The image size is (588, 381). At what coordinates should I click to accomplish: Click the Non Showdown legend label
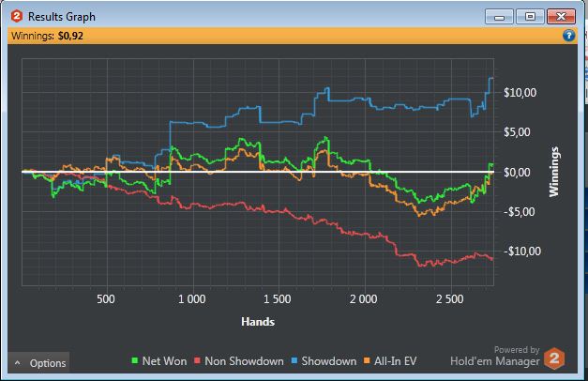[244, 361]
